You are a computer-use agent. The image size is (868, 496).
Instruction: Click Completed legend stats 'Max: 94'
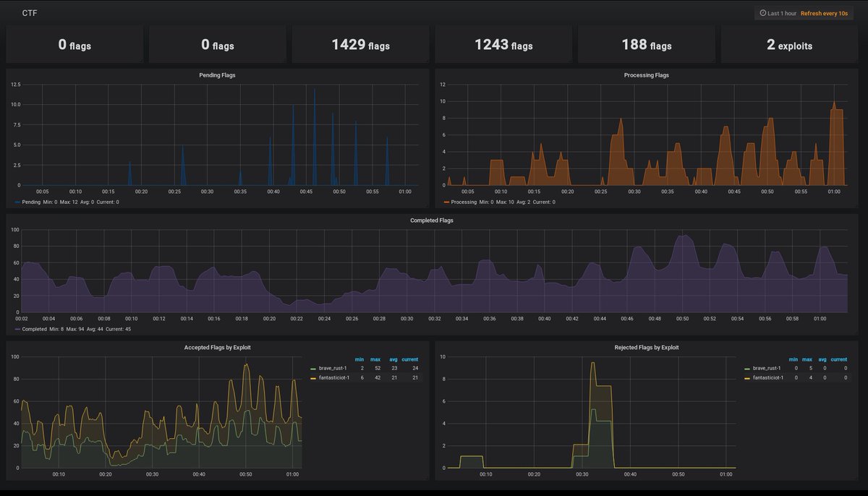[75, 329]
